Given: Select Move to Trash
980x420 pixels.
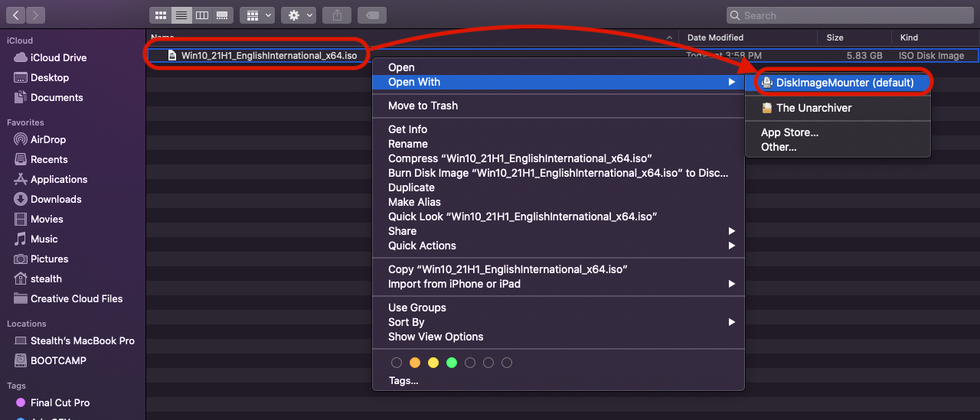Looking at the screenshot, I should 558,106.
